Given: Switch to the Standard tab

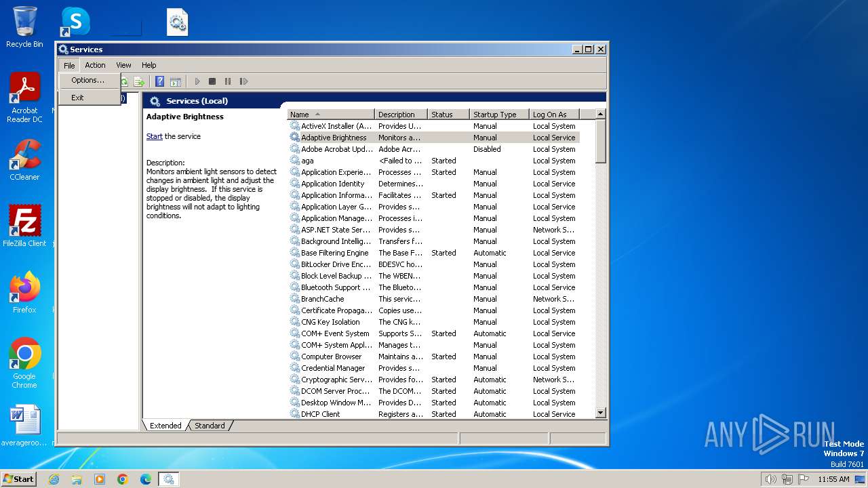Looking at the screenshot, I should click(x=210, y=426).
